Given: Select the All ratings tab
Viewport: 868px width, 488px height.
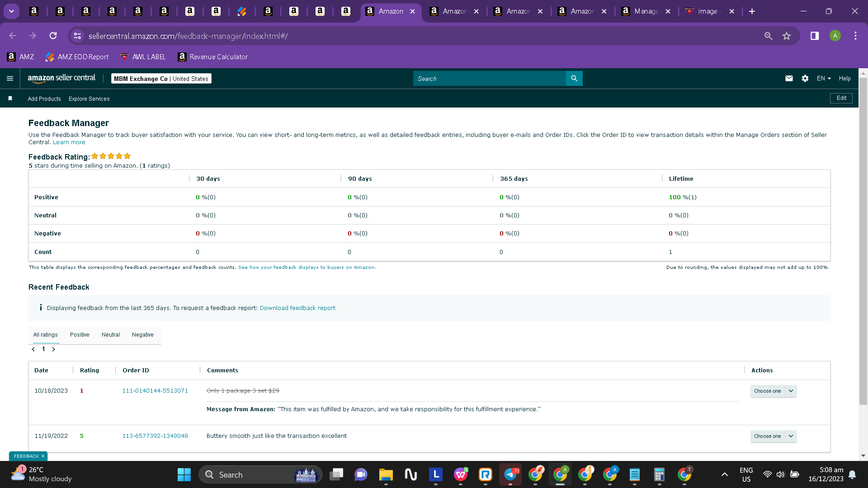Looking at the screenshot, I should click(46, 335).
